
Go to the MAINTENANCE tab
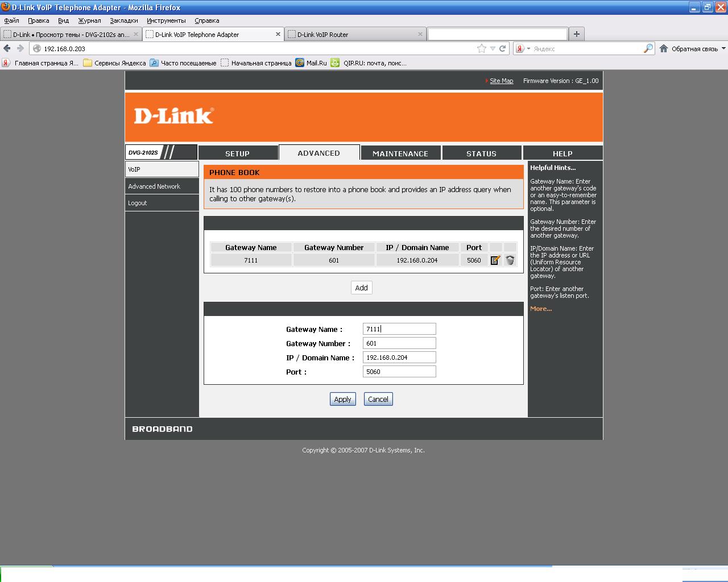click(x=400, y=153)
